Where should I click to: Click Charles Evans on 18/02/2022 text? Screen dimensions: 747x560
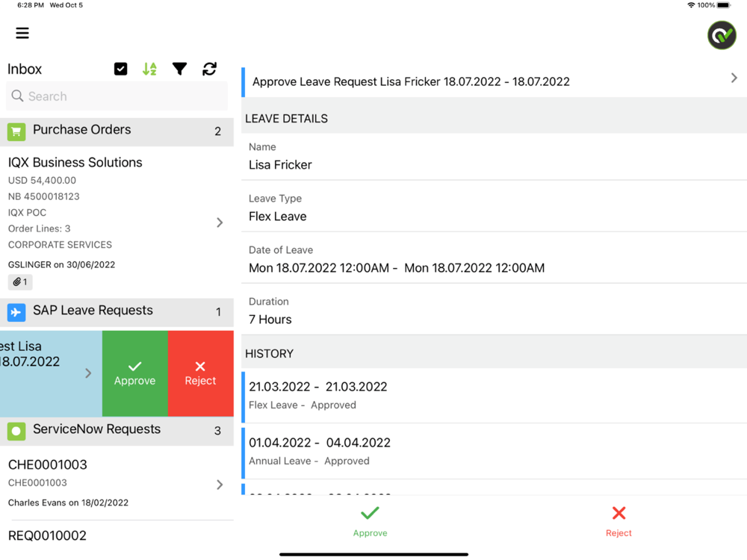pyautogui.click(x=68, y=503)
